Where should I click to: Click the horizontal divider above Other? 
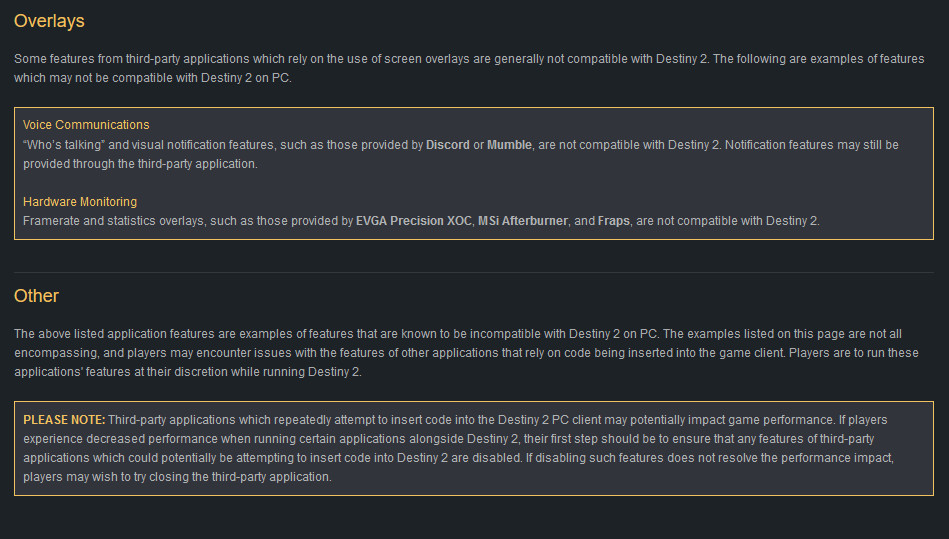pos(474,272)
